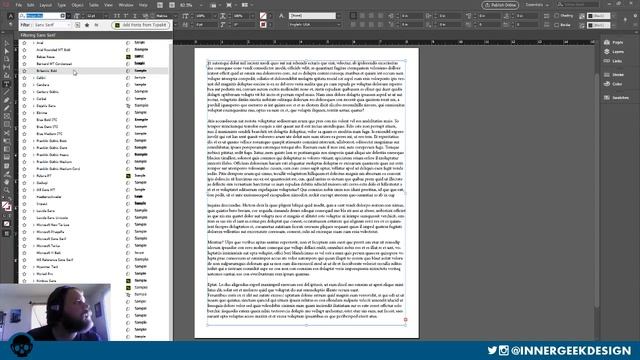640x360 pixels.
Task: Select the Zoom tool
Action: (x=7, y=190)
